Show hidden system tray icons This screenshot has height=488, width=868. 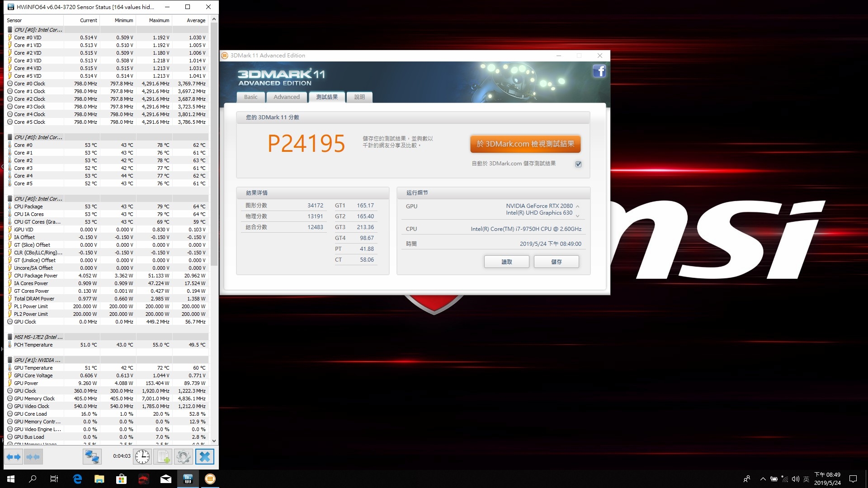click(x=763, y=479)
